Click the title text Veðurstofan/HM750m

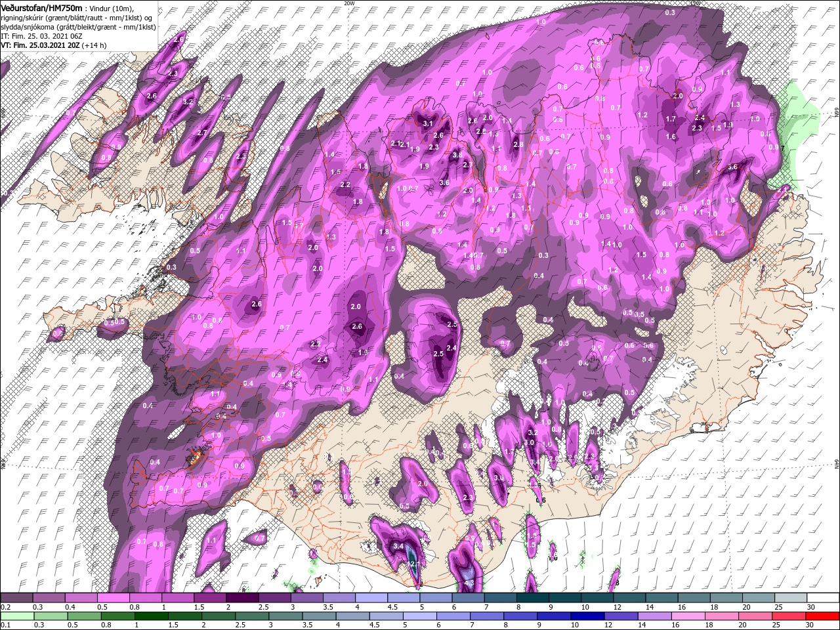click(42, 7)
